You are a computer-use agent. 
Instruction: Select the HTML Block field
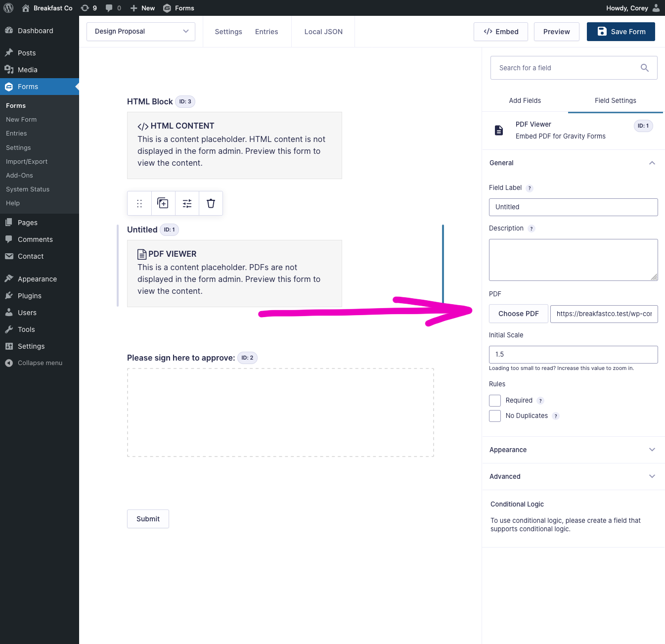[234, 145]
